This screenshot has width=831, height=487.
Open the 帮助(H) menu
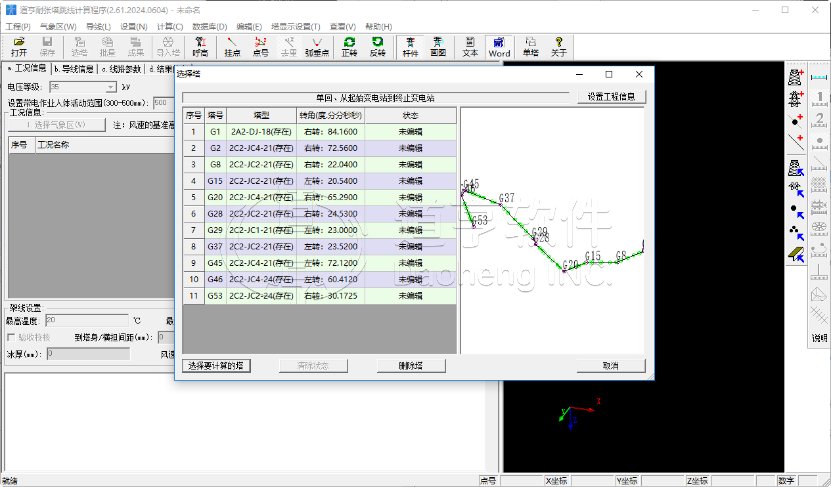click(x=378, y=26)
